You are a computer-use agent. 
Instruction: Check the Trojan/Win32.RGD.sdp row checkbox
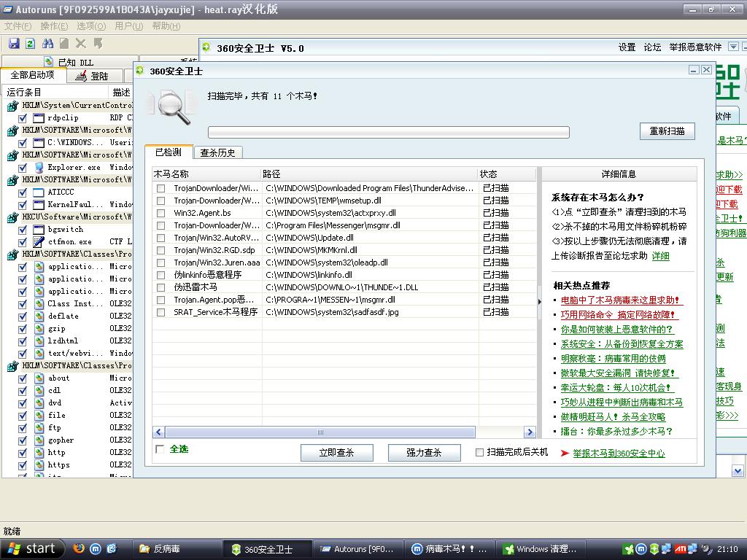161,250
